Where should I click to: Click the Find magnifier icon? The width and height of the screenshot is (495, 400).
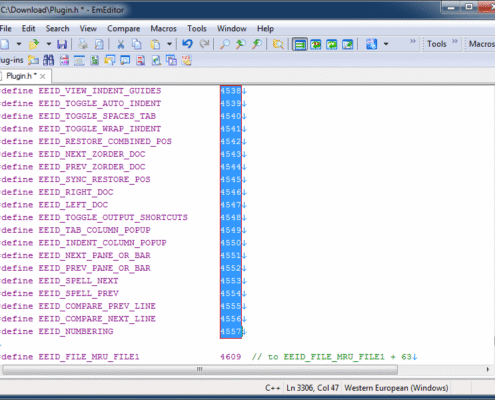225,44
